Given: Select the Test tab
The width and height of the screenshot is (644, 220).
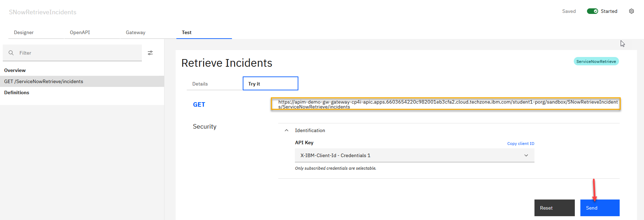Looking at the screenshot, I should pos(187,32).
